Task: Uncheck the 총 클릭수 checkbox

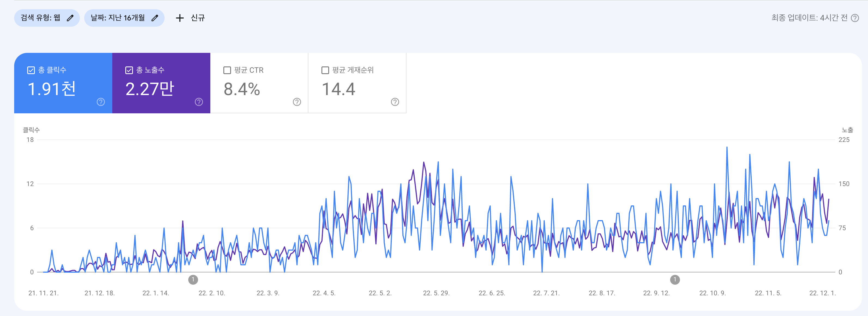Action: [x=31, y=70]
